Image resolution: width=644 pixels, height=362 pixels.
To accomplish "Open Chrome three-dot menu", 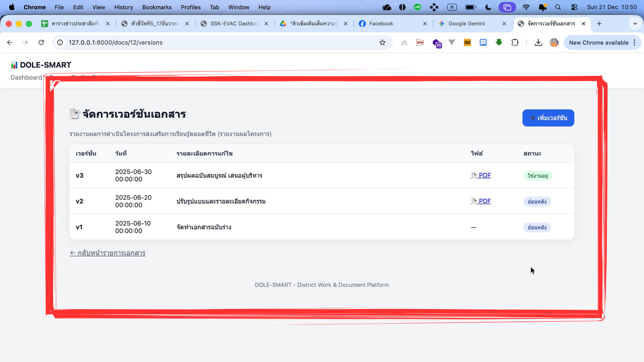I will click(634, 43).
